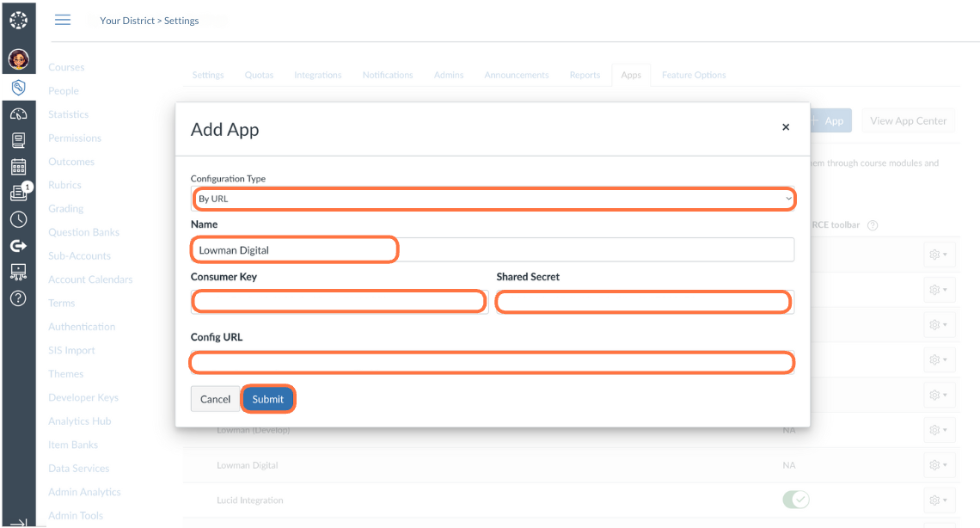This screenshot has width=980, height=528.
Task: Click the Submit button
Action: coord(267,399)
